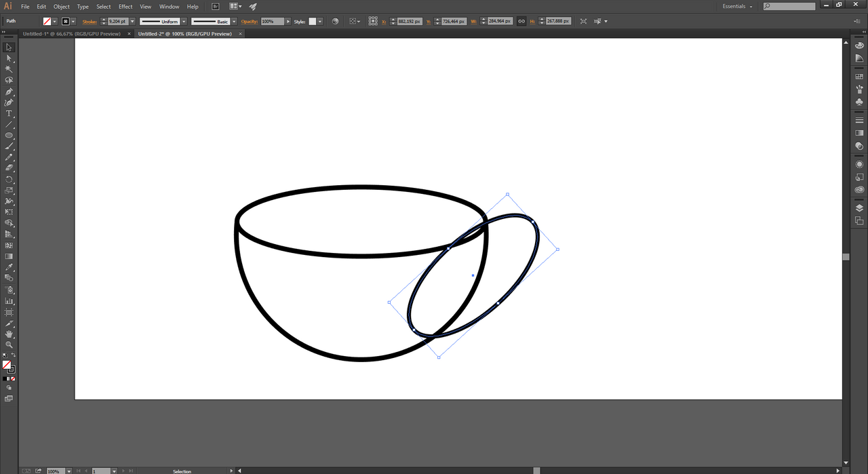Switch to Untitled-1 document tab
Screen dimensions: 868x474
pyautogui.click(x=71, y=33)
